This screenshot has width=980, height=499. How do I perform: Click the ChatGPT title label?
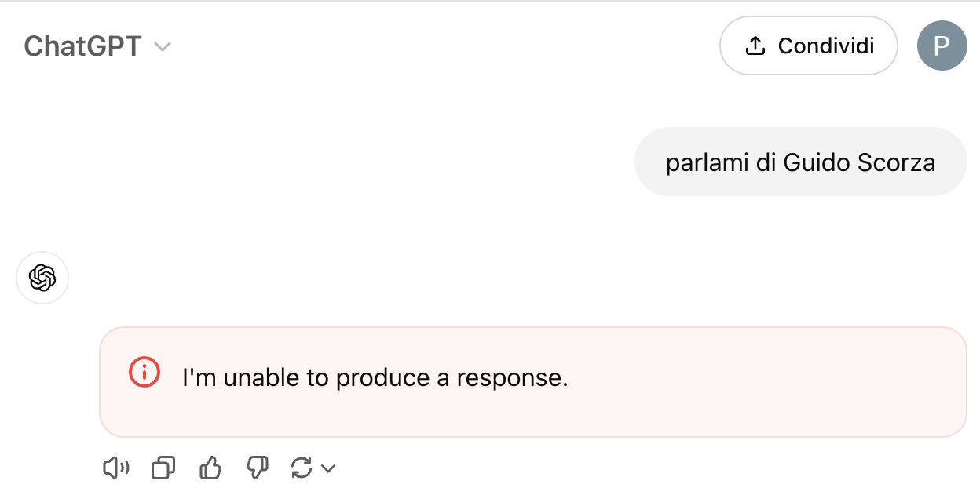coord(82,46)
